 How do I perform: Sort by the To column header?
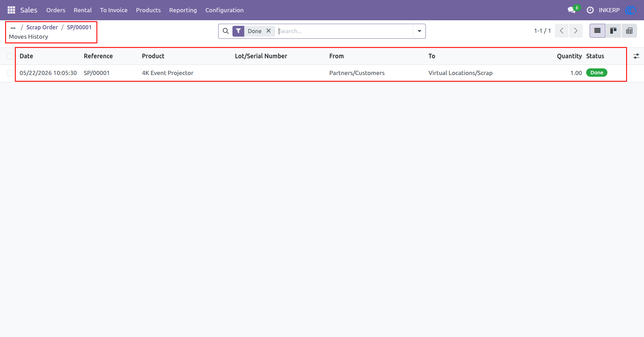pyautogui.click(x=432, y=56)
